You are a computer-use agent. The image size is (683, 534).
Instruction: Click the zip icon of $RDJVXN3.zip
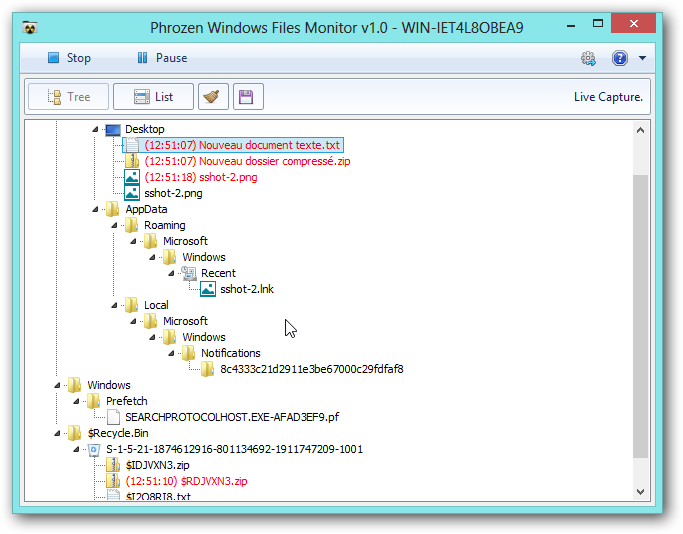click(113, 481)
